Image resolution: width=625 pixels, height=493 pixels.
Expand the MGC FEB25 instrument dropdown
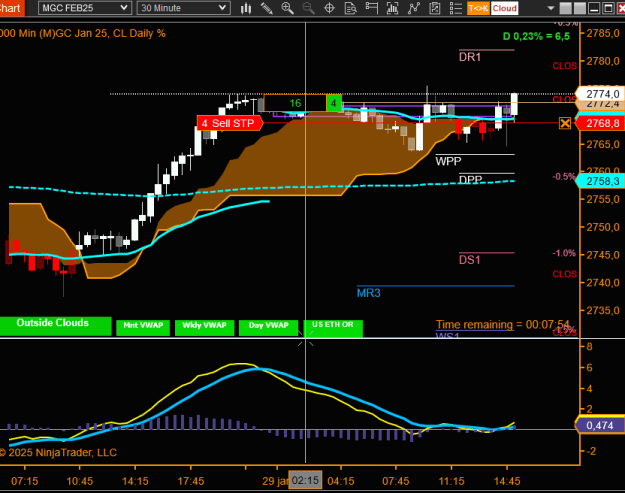(85, 8)
